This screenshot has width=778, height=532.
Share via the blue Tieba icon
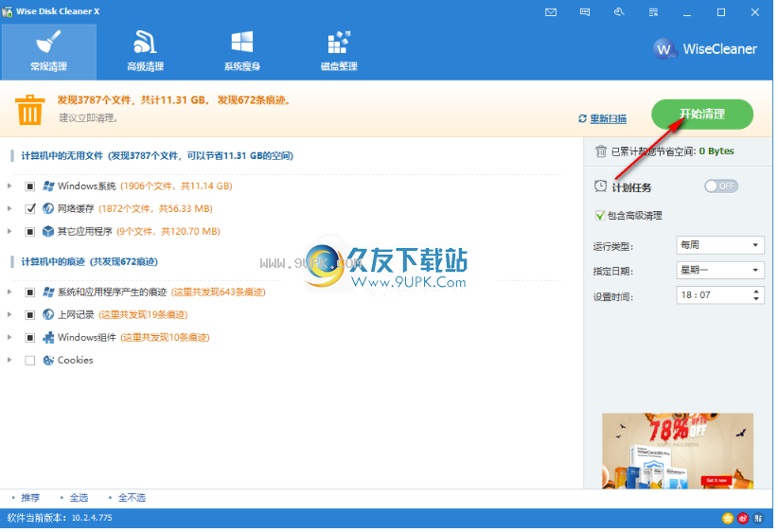[x=758, y=518]
